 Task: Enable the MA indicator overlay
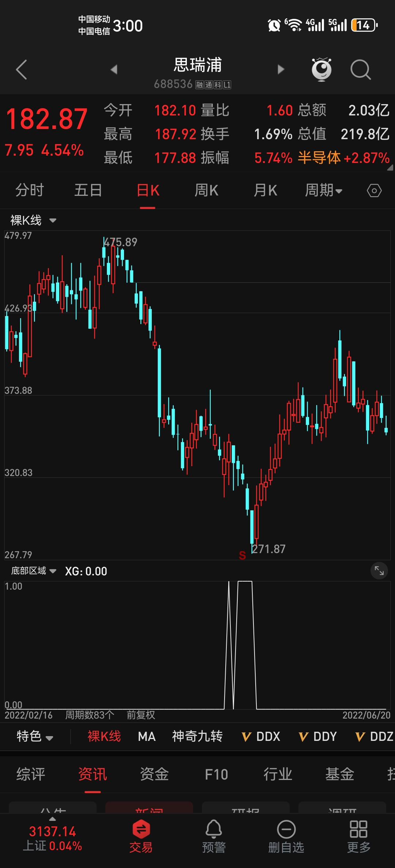point(147,736)
